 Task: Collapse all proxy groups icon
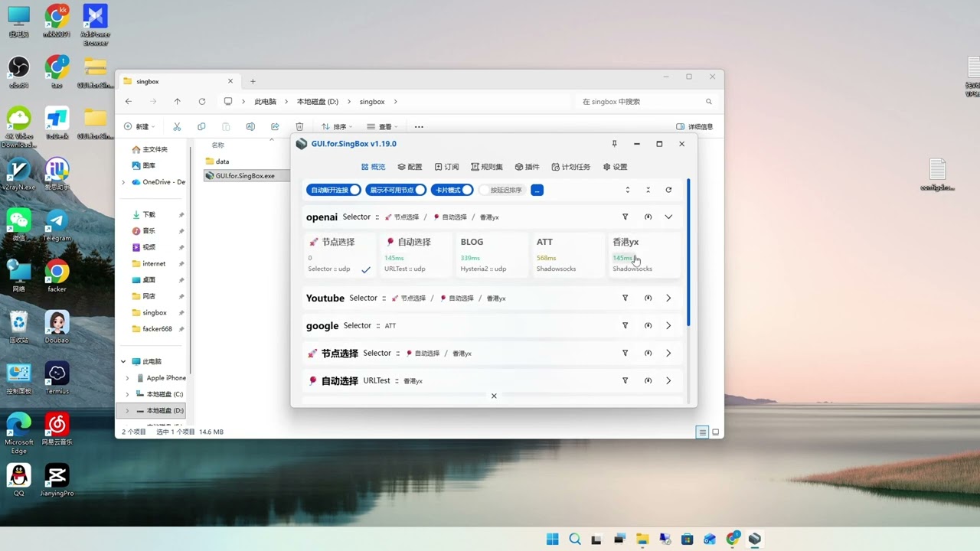tap(648, 190)
